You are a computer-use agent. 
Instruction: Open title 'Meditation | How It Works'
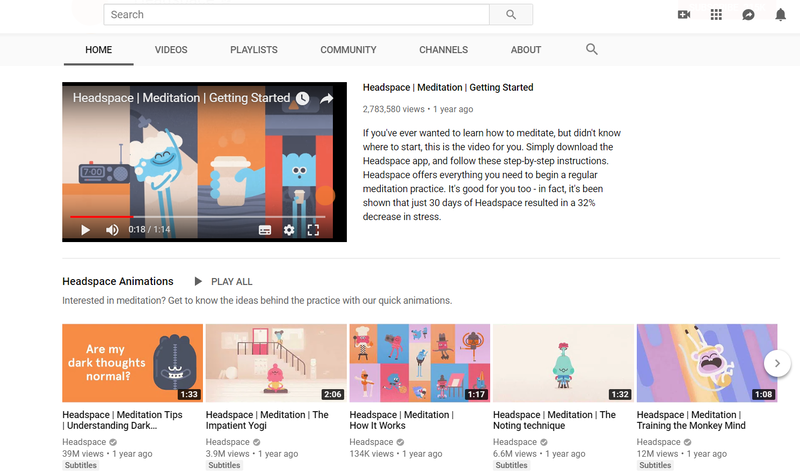coord(402,420)
